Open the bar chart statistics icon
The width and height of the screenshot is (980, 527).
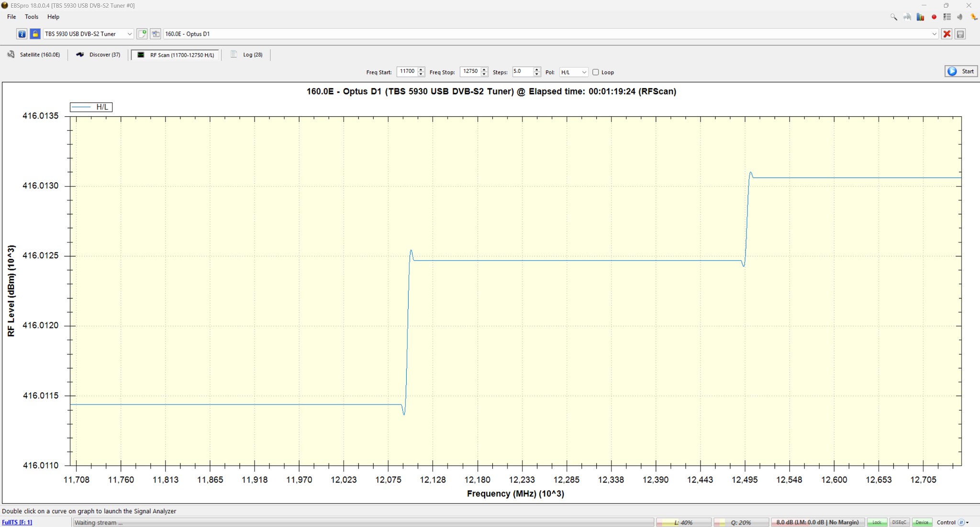920,17
